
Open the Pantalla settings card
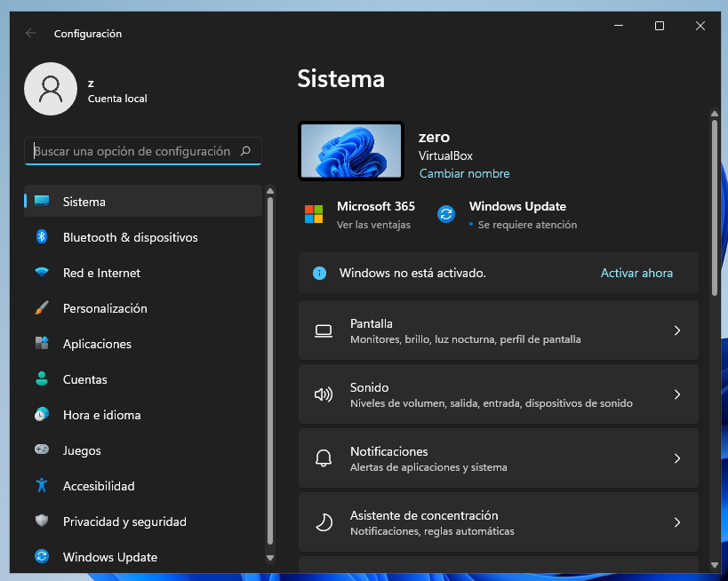tap(498, 330)
